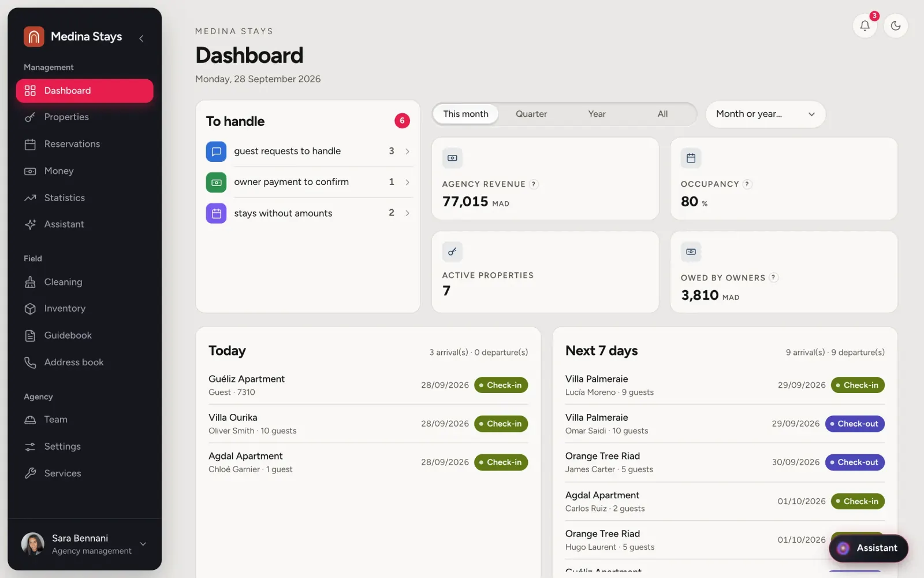
Task: Click the Owed by Owners help icon
Action: point(774,277)
